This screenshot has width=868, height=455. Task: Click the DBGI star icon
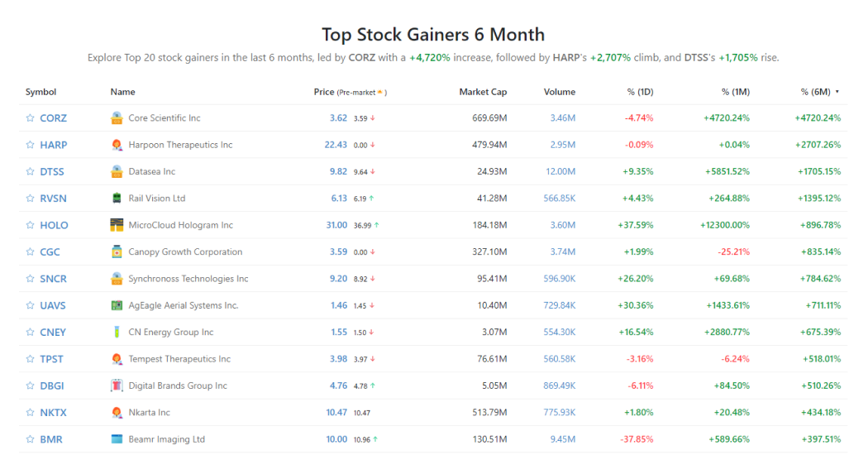click(30, 386)
